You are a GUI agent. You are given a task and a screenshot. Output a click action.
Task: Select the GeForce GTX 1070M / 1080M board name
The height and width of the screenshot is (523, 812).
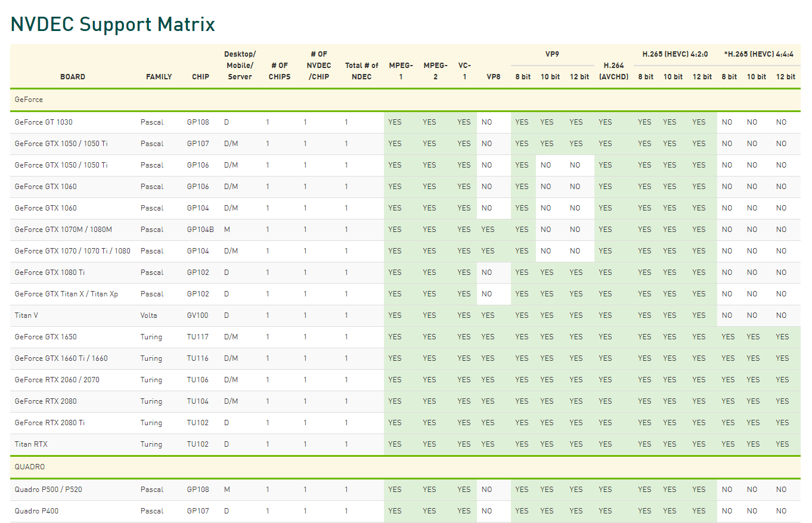pyautogui.click(x=63, y=230)
